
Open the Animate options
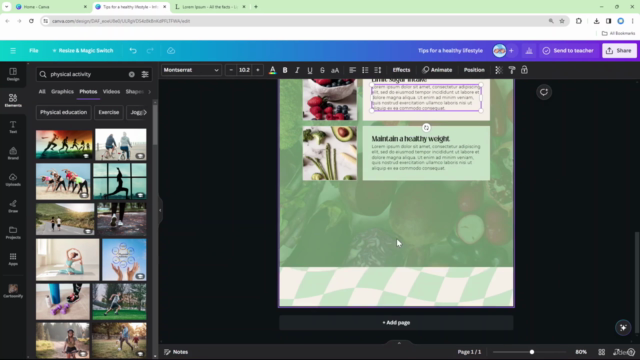click(x=437, y=70)
